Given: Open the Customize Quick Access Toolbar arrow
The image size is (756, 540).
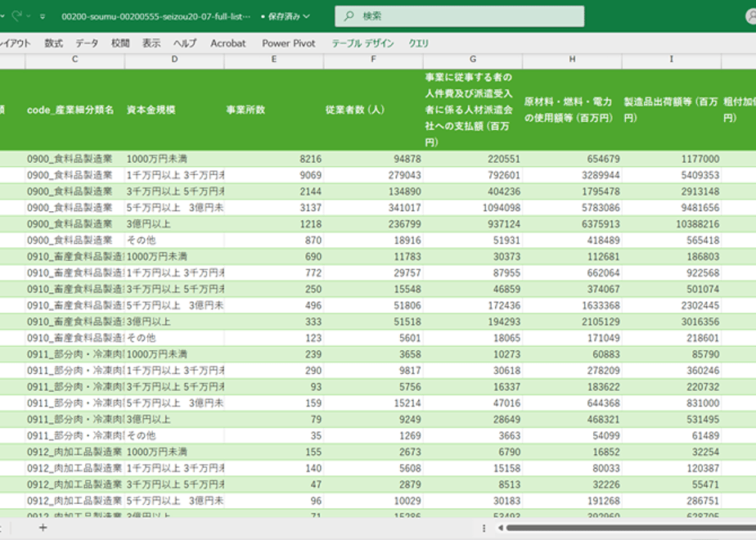Looking at the screenshot, I should pos(43,16).
